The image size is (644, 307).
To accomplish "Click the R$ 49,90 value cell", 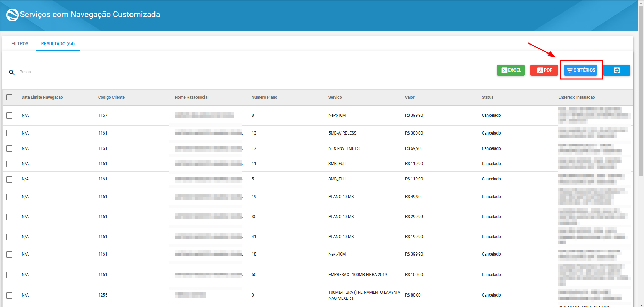I will click(x=413, y=197).
